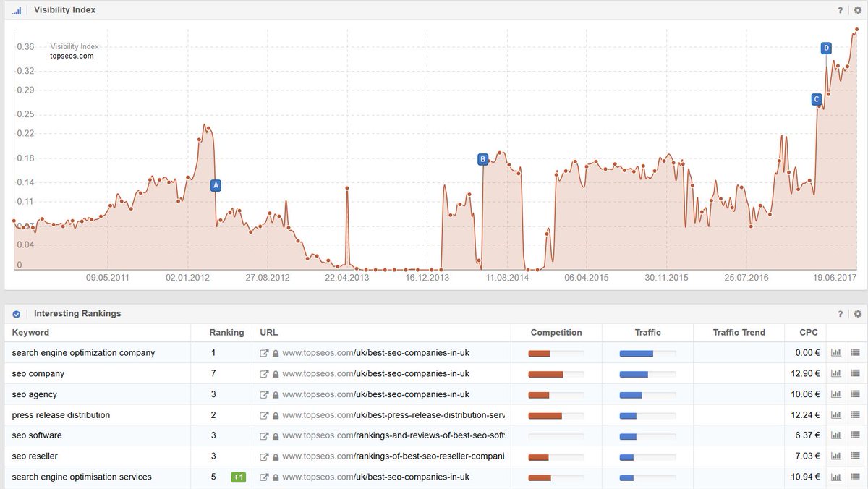This screenshot has width=868, height=489.
Task: Open external link icon for press release distribution
Action: click(265, 415)
